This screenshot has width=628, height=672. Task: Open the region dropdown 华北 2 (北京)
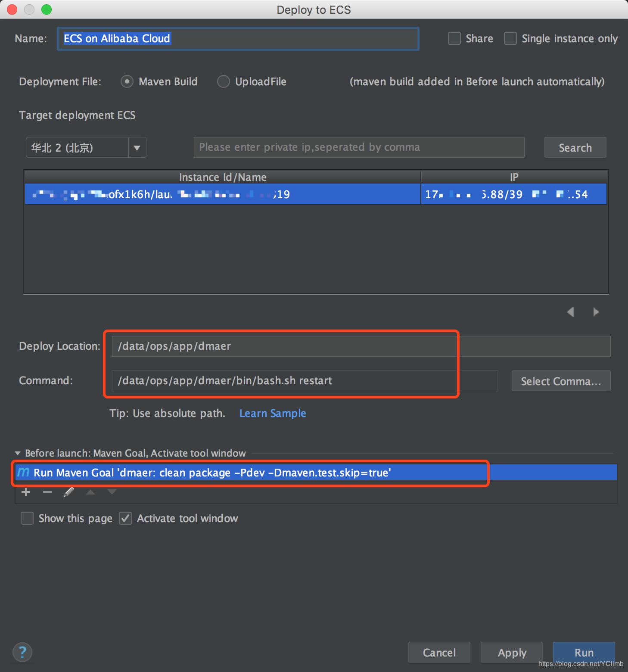point(137,148)
